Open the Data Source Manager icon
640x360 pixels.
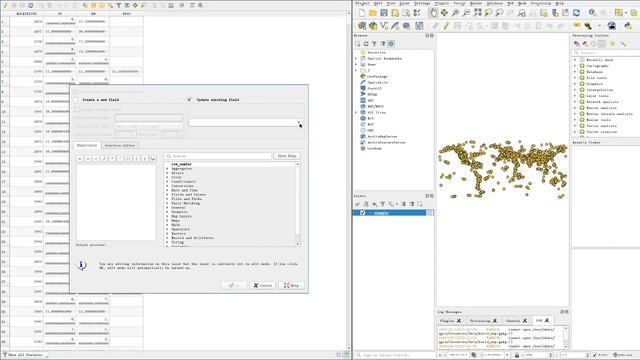362,26
